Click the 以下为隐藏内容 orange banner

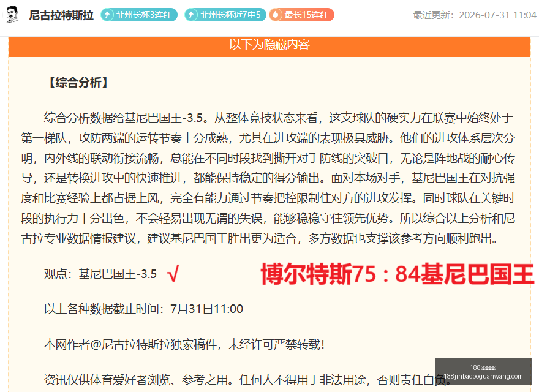point(269,45)
